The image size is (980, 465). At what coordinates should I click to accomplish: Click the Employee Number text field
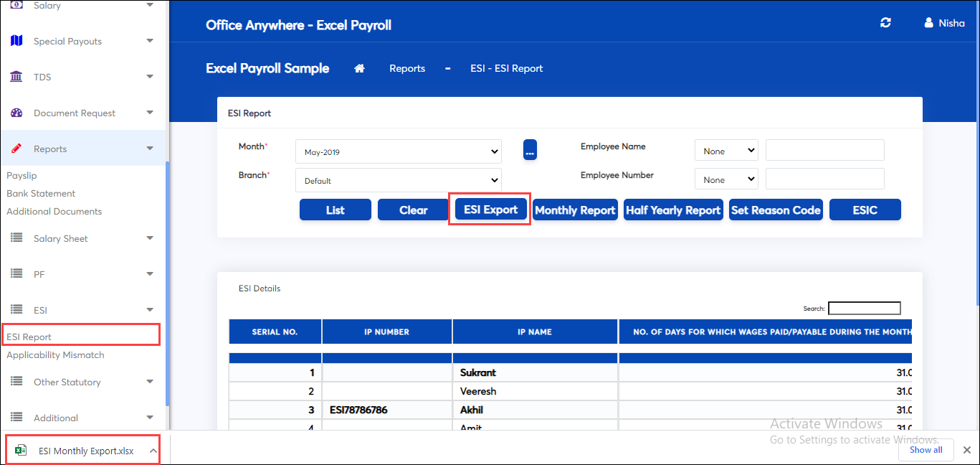point(825,179)
